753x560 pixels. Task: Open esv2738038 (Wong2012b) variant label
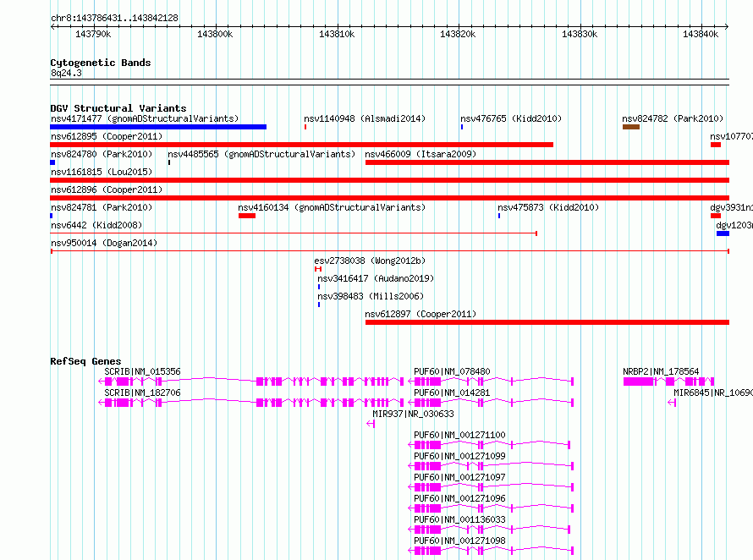370,261
